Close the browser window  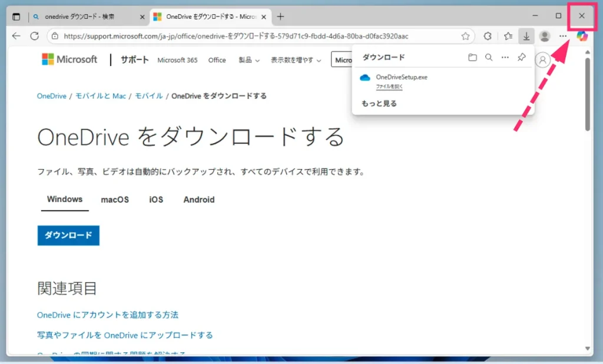(582, 16)
